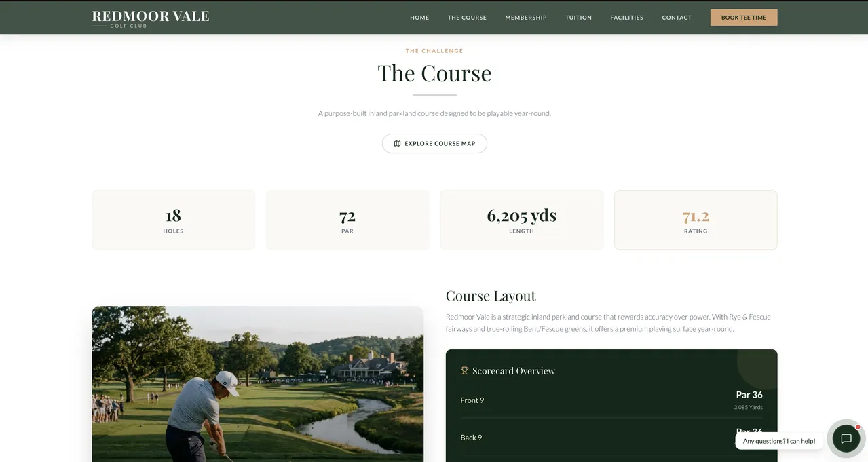The width and height of the screenshot is (868, 462).
Task: Open the Membership page
Action: pos(525,18)
